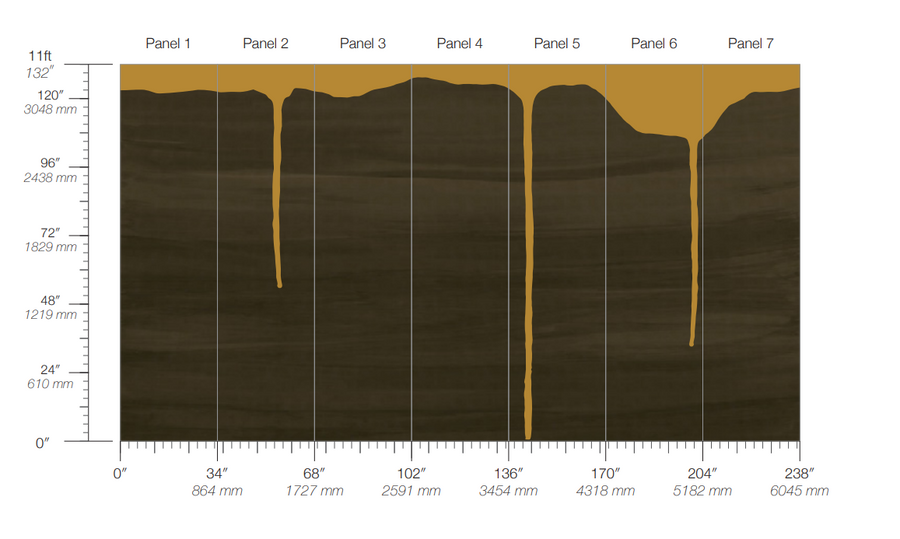Select the '11ft' height label
The width and height of the screenshot is (900, 539).
point(40,56)
